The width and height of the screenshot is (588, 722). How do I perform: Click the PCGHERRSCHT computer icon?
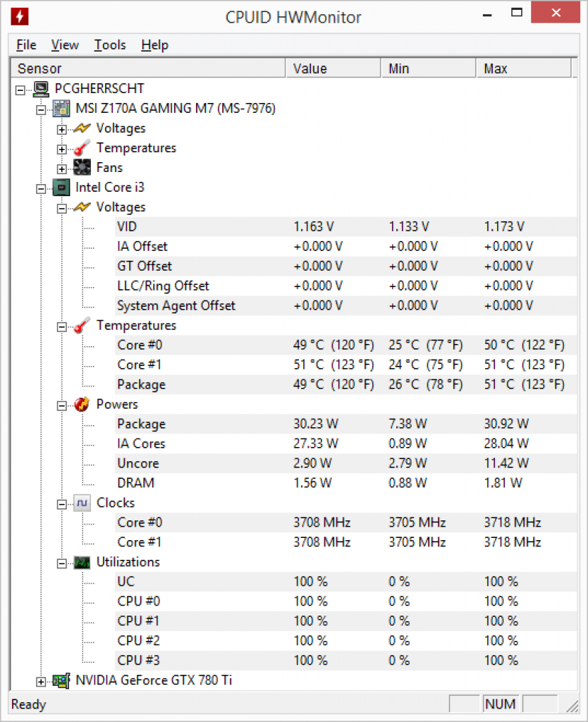pyautogui.click(x=41, y=88)
